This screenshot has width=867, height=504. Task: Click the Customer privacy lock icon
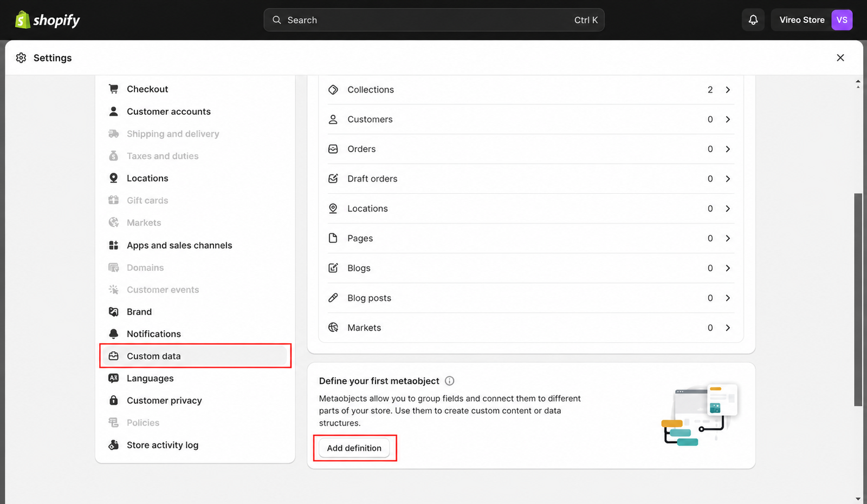click(x=113, y=401)
